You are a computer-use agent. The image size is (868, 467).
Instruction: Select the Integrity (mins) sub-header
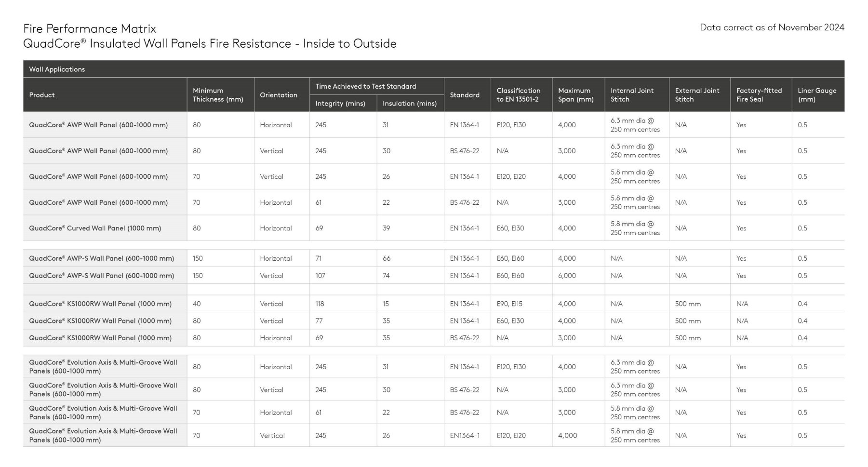click(340, 104)
